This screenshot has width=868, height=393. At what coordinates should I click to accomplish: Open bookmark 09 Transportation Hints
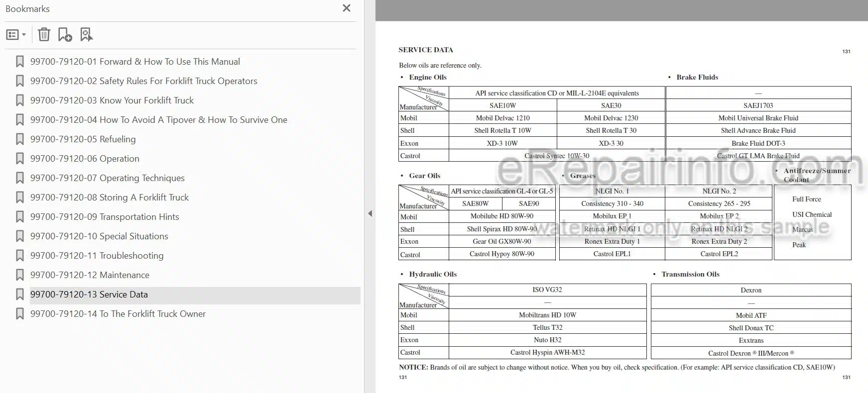105,217
